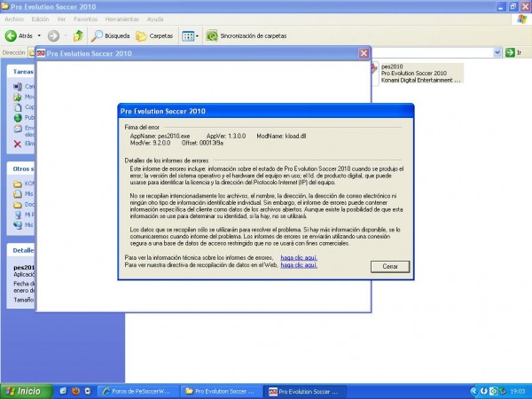This screenshot has height=399, width=532.
Task: Open the views dropdown in Explorer toolbar
Action: coord(190,35)
